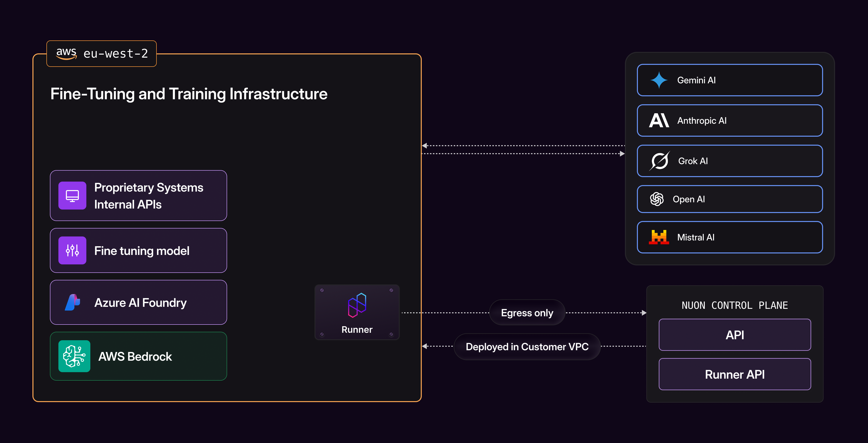
Task: Click the OpenAI knot logo icon
Action: 656,199
